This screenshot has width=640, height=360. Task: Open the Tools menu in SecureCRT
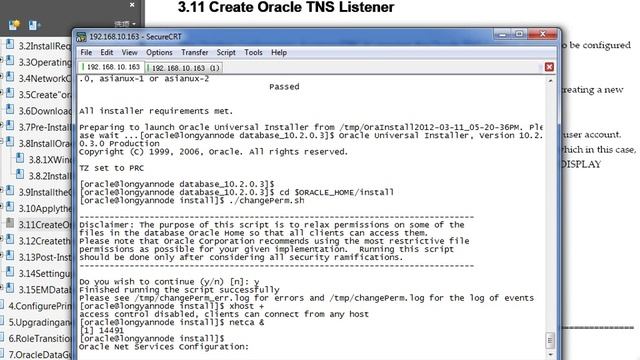[x=253, y=53]
